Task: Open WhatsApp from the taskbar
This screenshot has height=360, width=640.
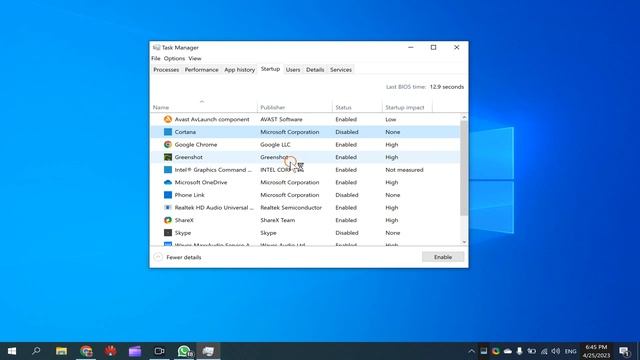Action: tap(184, 351)
